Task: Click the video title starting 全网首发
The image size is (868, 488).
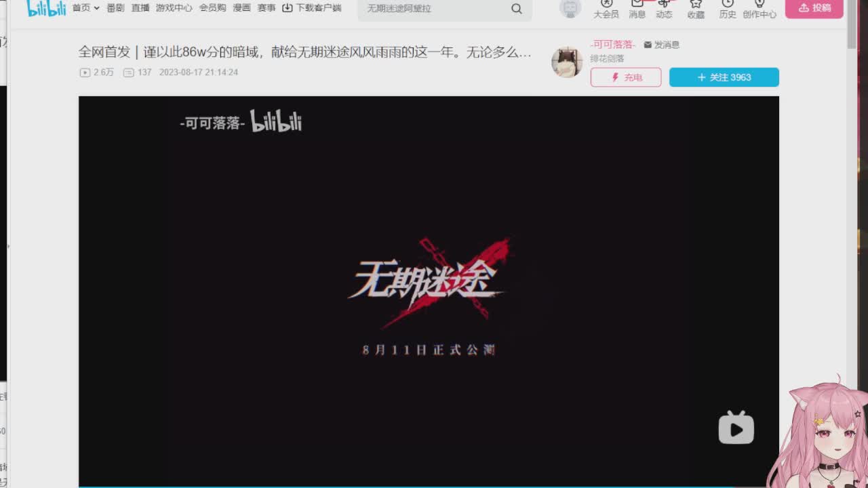Action: (x=304, y=52)
